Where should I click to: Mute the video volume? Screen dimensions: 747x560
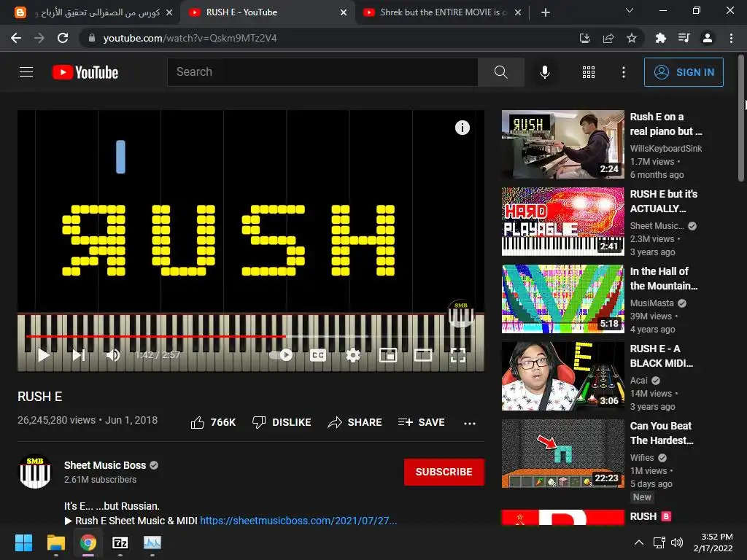click(113, 355)
